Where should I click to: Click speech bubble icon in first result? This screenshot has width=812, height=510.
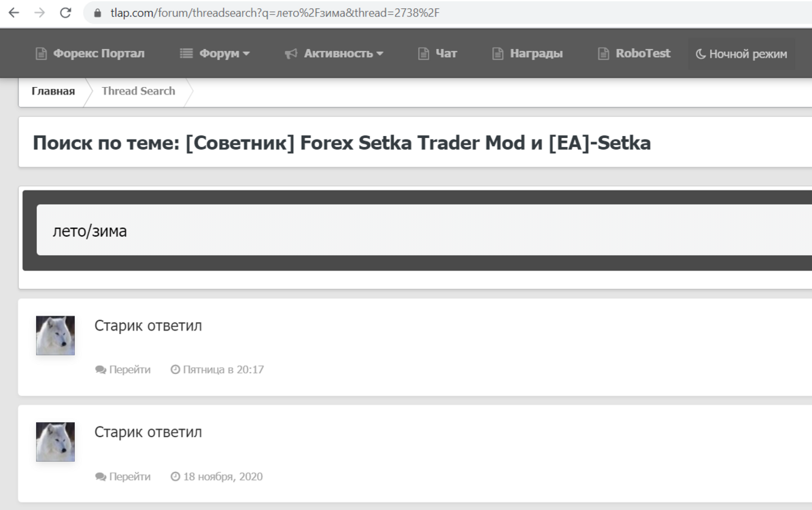pyautogui.click(x=101, y=370)
